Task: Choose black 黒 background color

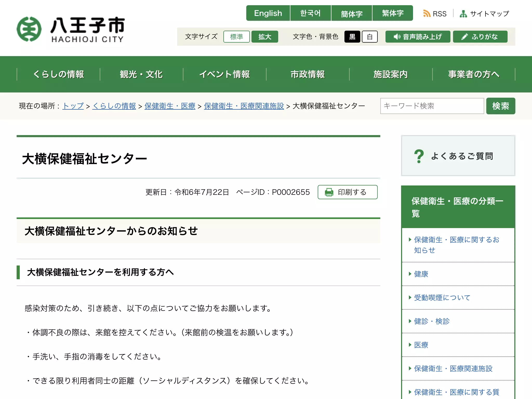Action: 352,37
